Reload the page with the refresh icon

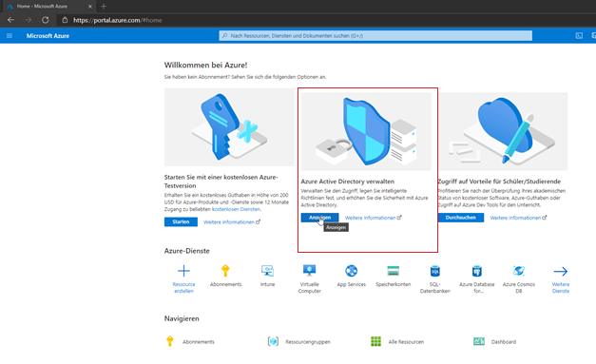pyautogui.click(x=46, y=20)
